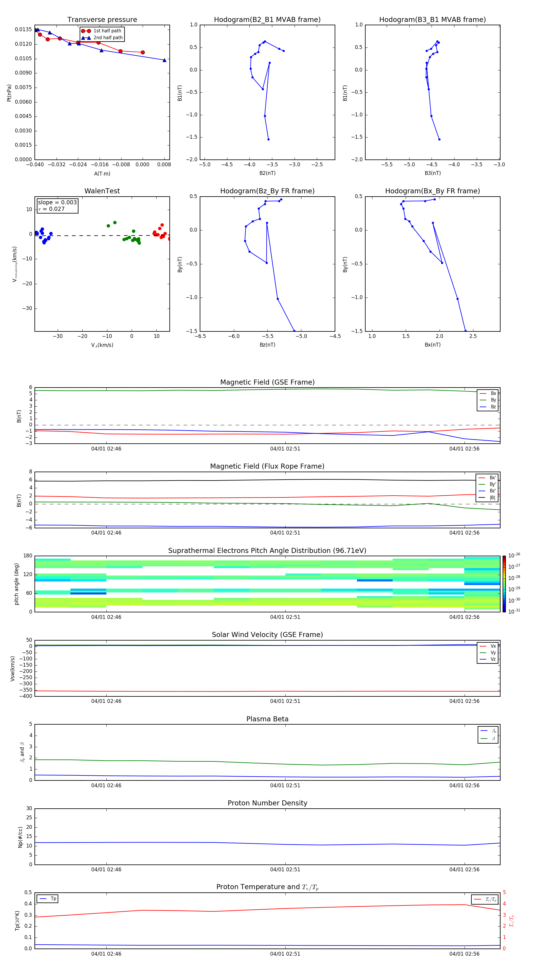This screenshot has height=980, width=535.
Task: Click the pitch angle color scale bar
Action: pyautogui.click(x=504, y=584)
